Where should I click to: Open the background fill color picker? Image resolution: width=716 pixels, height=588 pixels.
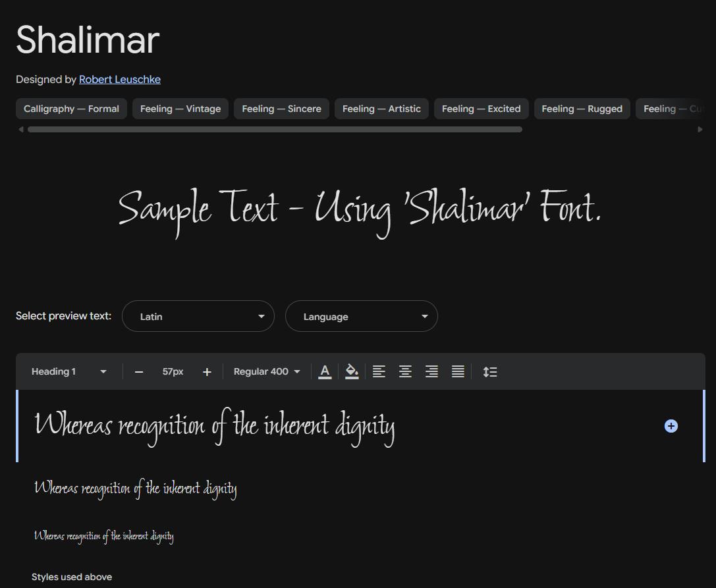tap(352, 371)
